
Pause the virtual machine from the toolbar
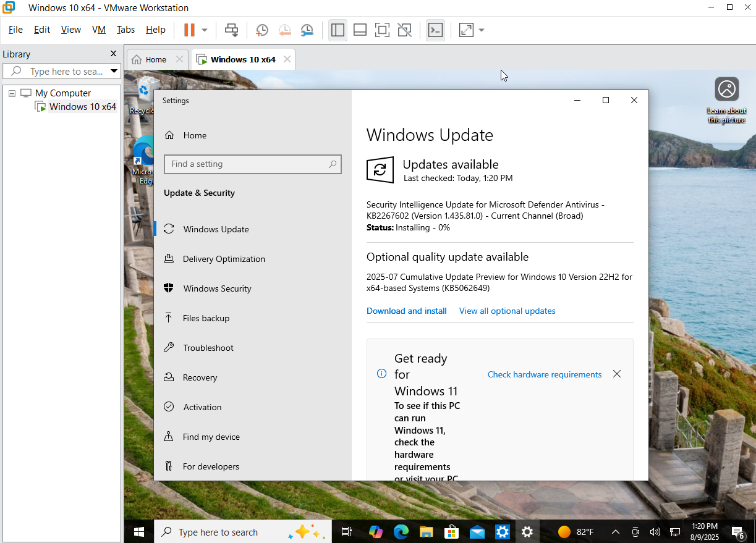190,30
